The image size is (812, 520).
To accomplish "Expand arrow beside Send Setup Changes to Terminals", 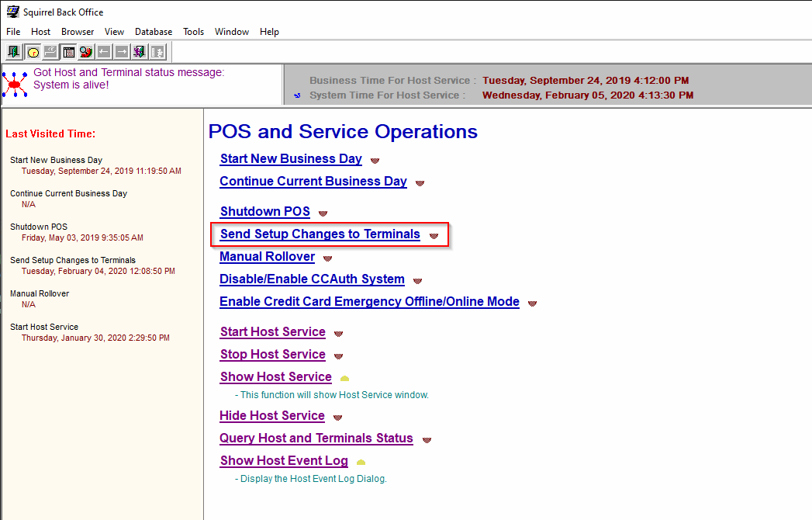I will click(x=434, y=236).
